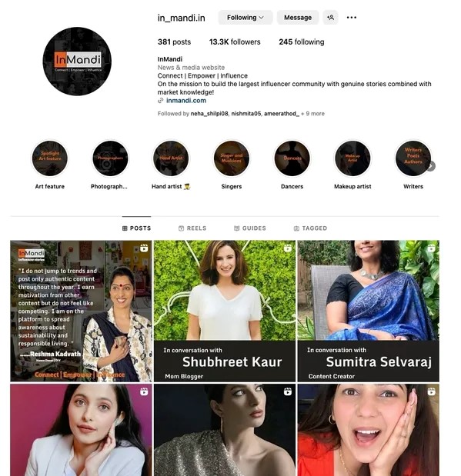461x476 pixels.
Task: Open the Singers story highlight
Action: tap(231, 158)
